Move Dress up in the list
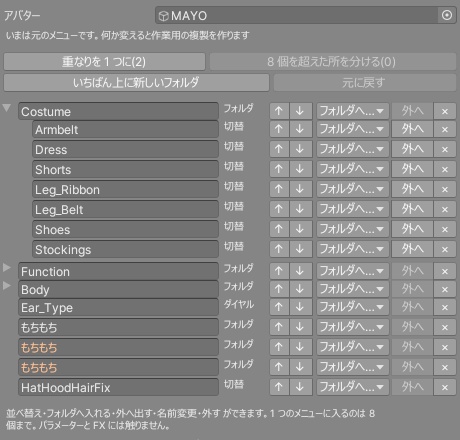This screenshot has width=460, height=440. (279, 149)
